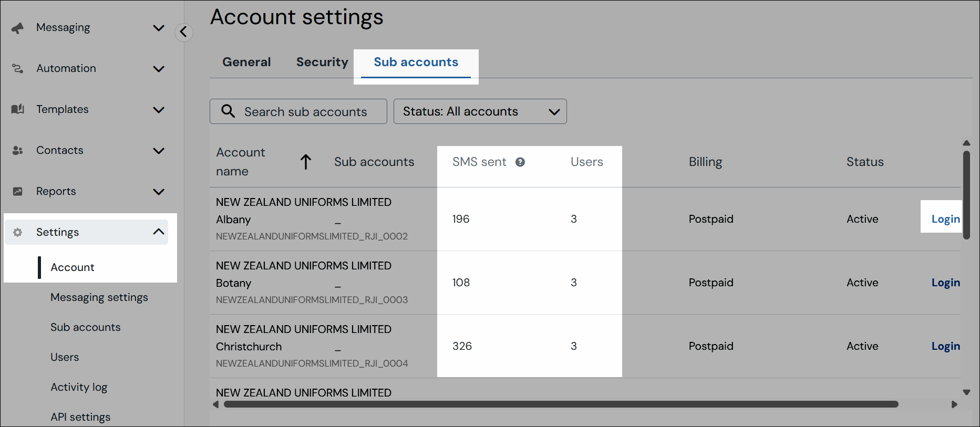Click the Billing column header
Image resolution: width=980 pixels, height=427 pixels.
pos(706,162)
